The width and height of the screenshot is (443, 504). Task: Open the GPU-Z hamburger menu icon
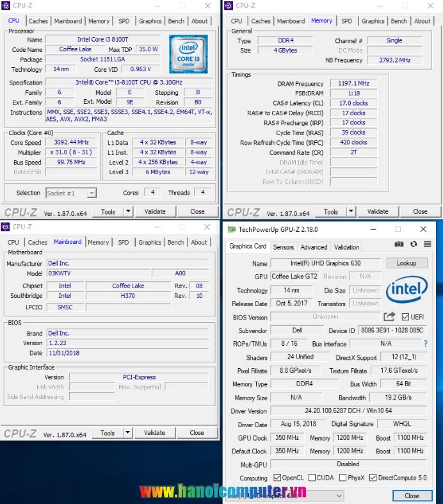427,244
